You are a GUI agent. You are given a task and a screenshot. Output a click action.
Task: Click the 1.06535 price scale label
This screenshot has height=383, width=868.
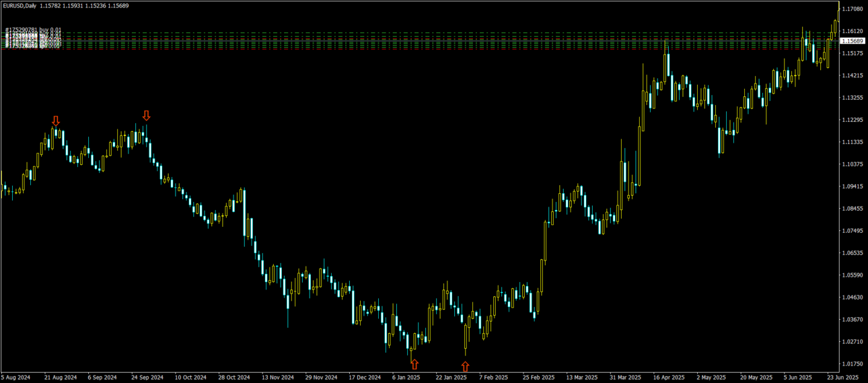pos(853,253)
